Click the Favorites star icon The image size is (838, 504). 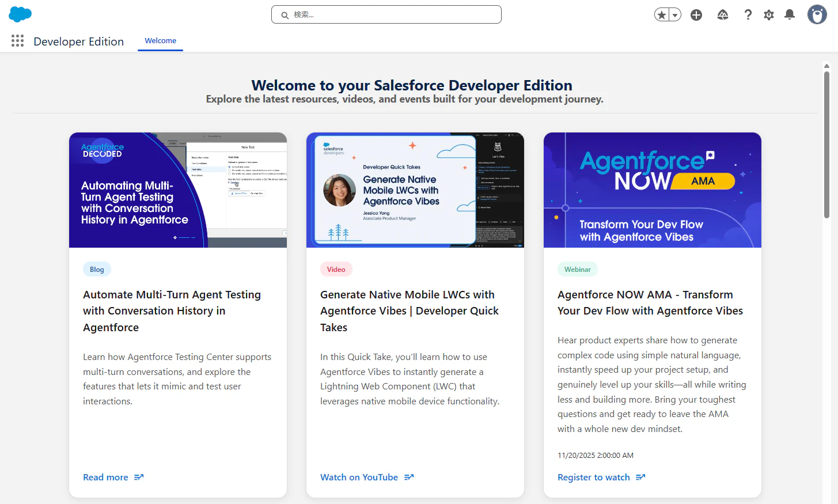tap(662, 15)
